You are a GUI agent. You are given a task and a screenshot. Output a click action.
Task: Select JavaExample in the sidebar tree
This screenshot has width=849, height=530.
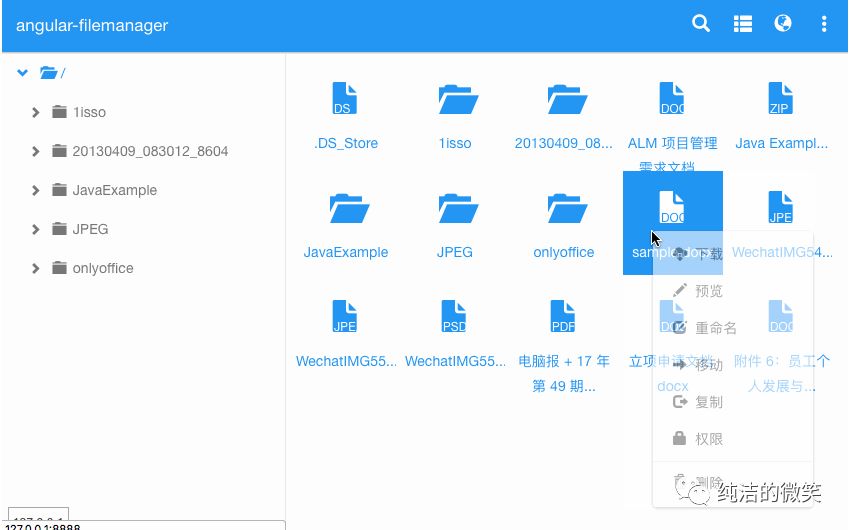pos(115,190)
